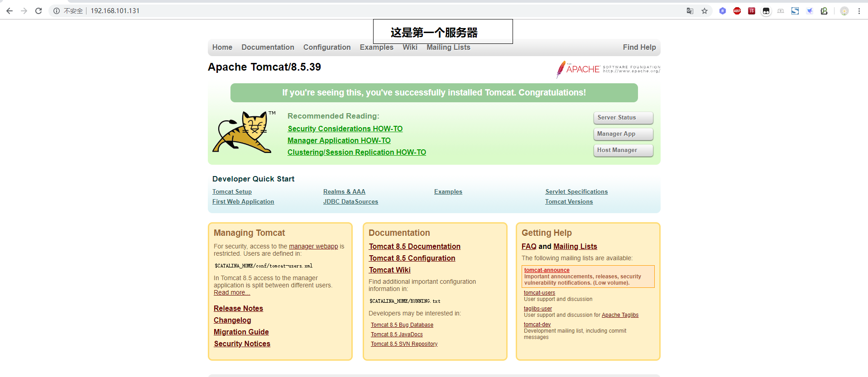Open the Tomcat Wiki link
The width and height of the screenshot is (868, 377).
click(389, 270)
